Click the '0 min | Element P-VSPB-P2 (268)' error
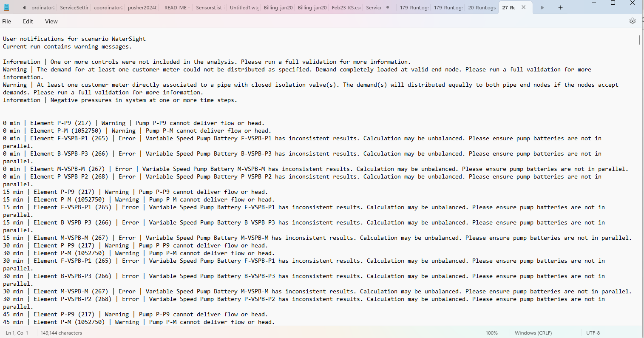The width and height of the screenshot is (644, 338). [x=302, y=180]
